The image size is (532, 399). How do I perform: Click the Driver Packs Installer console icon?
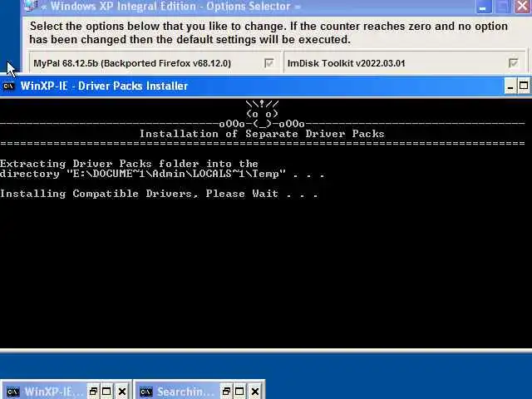tap(8, 86)
